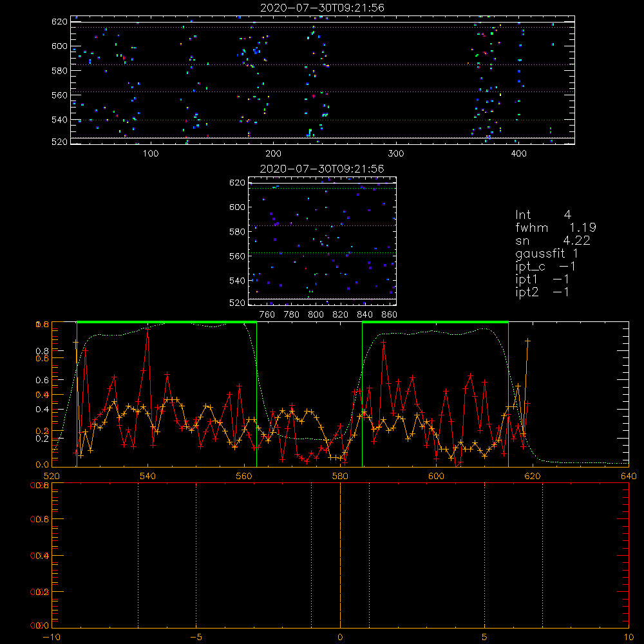Click x-axis label 200 of the wide image
This screenshot has height=644, width=644.
[x=273, y=154]
